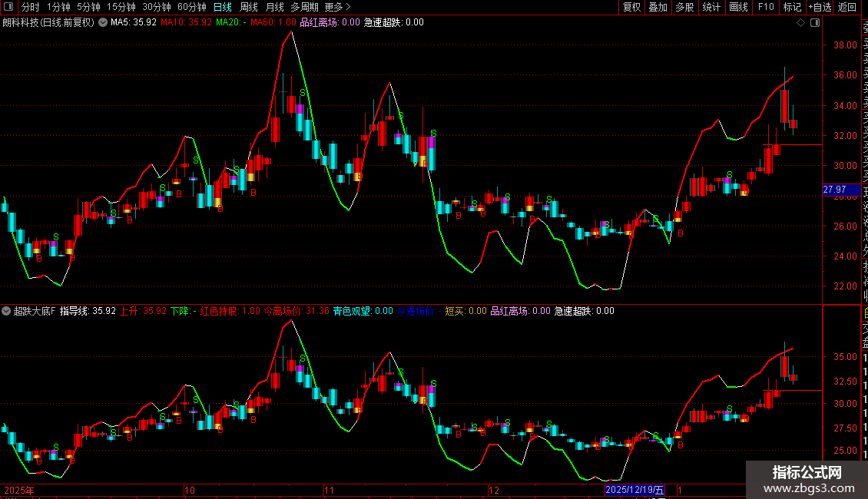Click month 10 on the time axis
Screen dimensions: 868x499
(190, 490)
